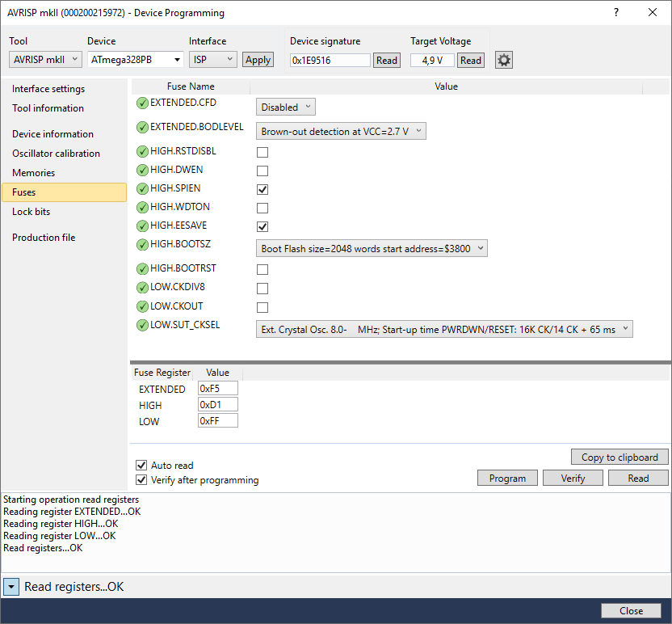Image resolution: width=672 pixels, height=624 pixels.
Task: Uncheck the HIGH.SPIEN fuse
Action: pos(262,189)
